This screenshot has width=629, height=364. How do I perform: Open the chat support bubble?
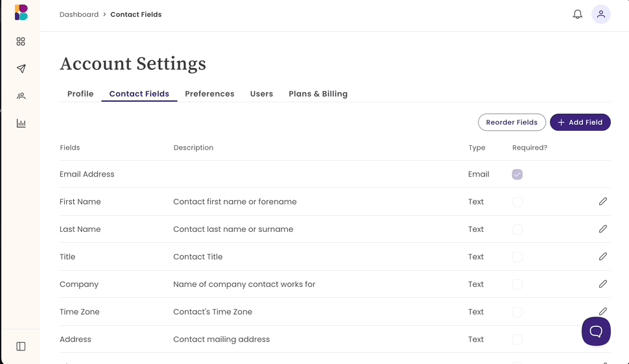coord(596,332)
